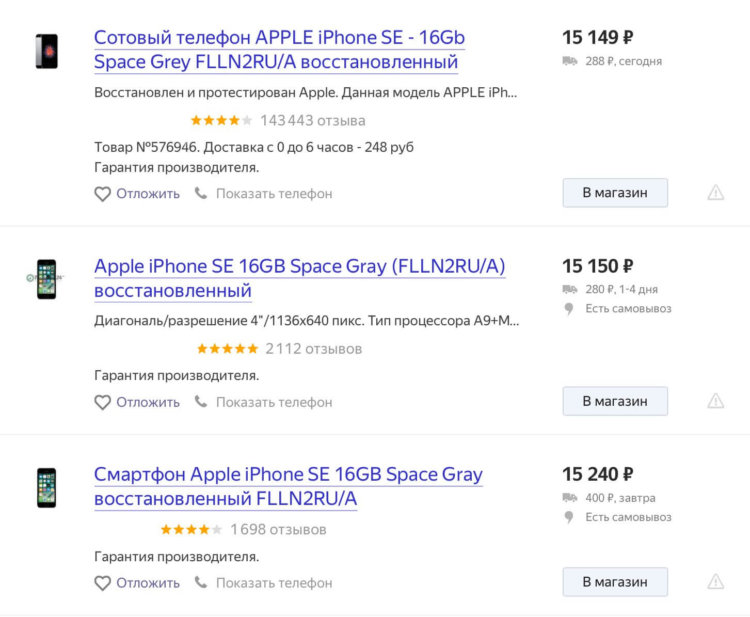This screenshot has width=750, height=617.
Task: Open 'Сотовый телефон APPLE iPhone SE' listing title
Action: (x=279, y=50)
